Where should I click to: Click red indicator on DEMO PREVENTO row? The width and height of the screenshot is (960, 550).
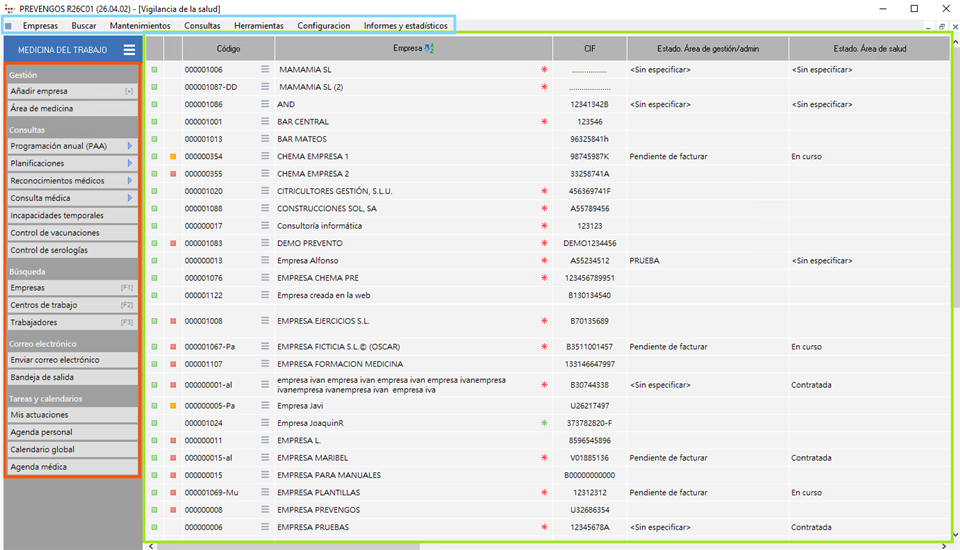pos(173,243)
